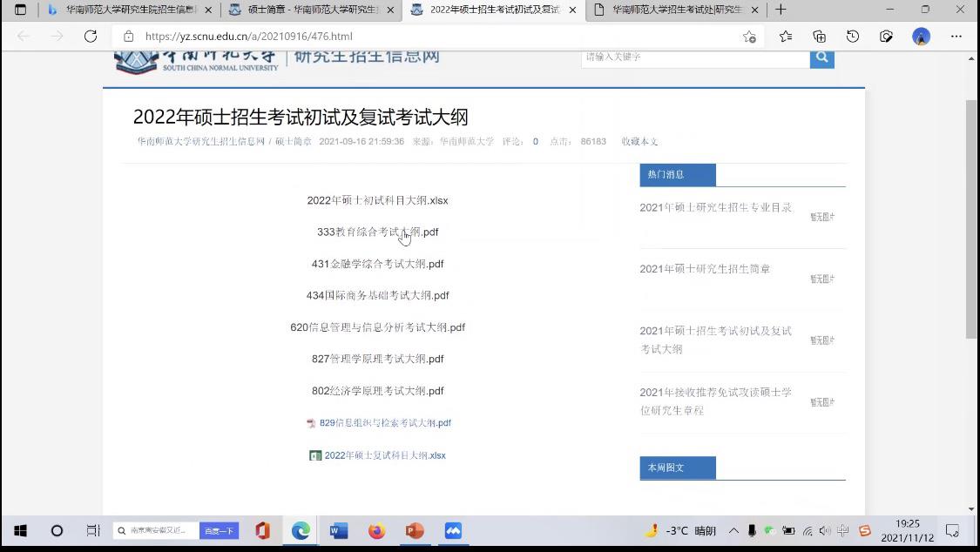The width and height of the screenshot is (980, 552).
Task: Download 2022年硕士复试科目大纲.xlsx file
Action: point(384,455)
